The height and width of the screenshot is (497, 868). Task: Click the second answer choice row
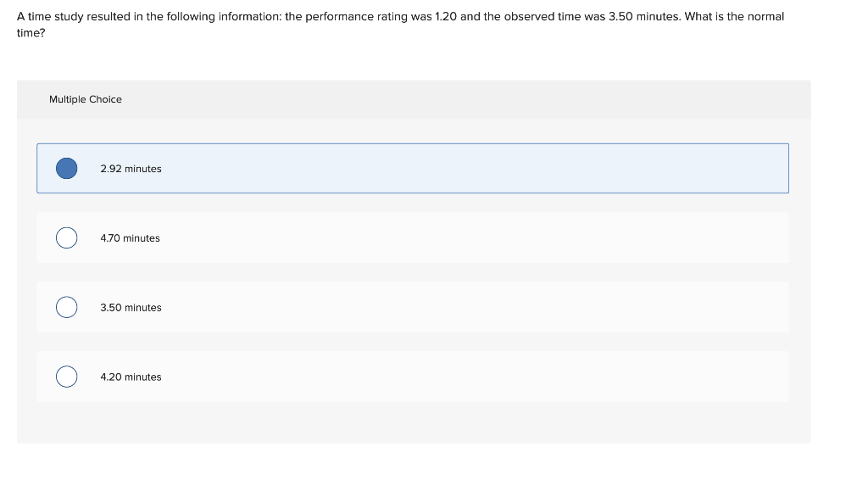[413, 237]
